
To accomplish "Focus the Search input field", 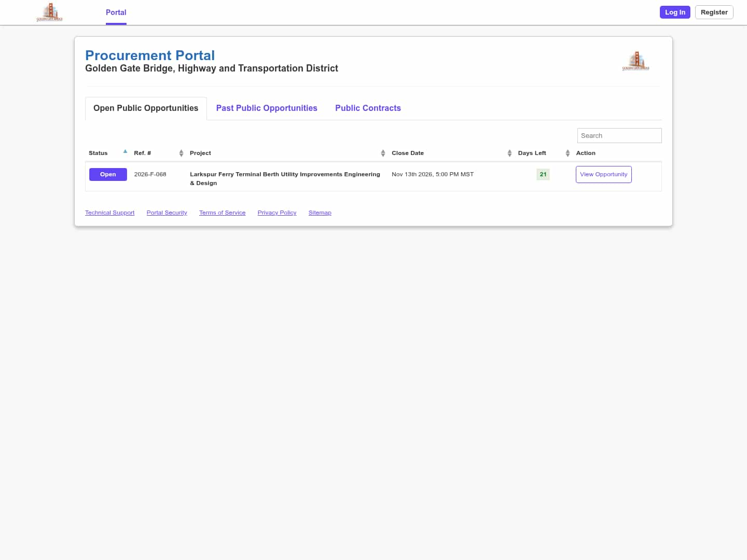I will pos(619,136).
